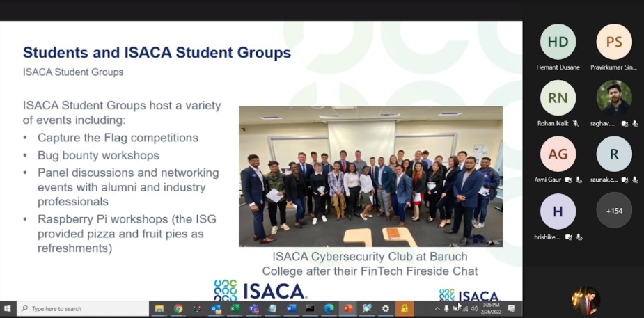The width and height of the screenshot is (644, 318).
Task: Open the volume tray icon
Action: 474,308
